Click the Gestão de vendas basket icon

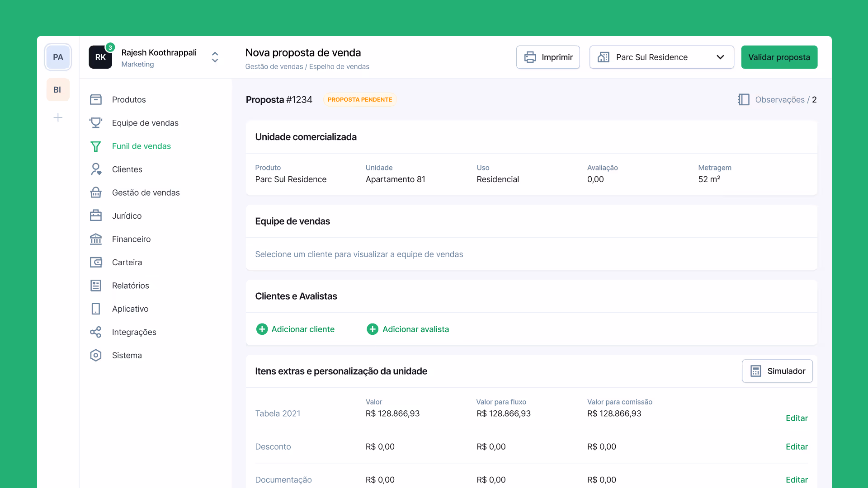click(x=96, y=192)
